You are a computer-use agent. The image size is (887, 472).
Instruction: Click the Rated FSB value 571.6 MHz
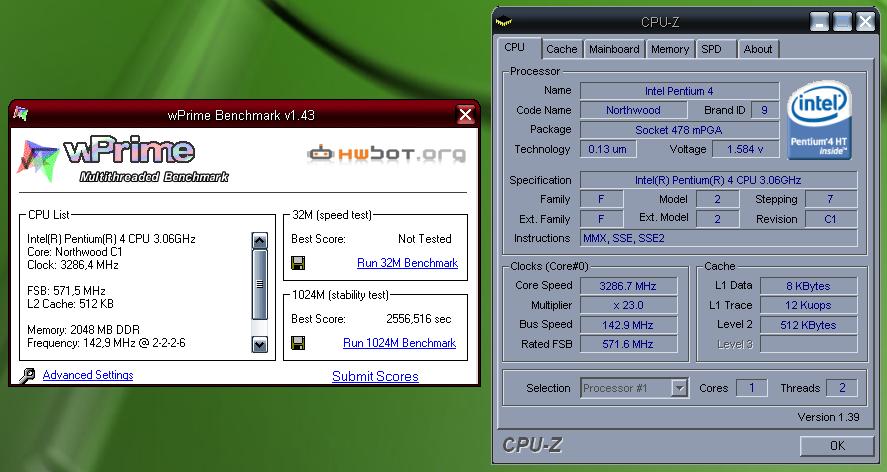tap(628, 344)
